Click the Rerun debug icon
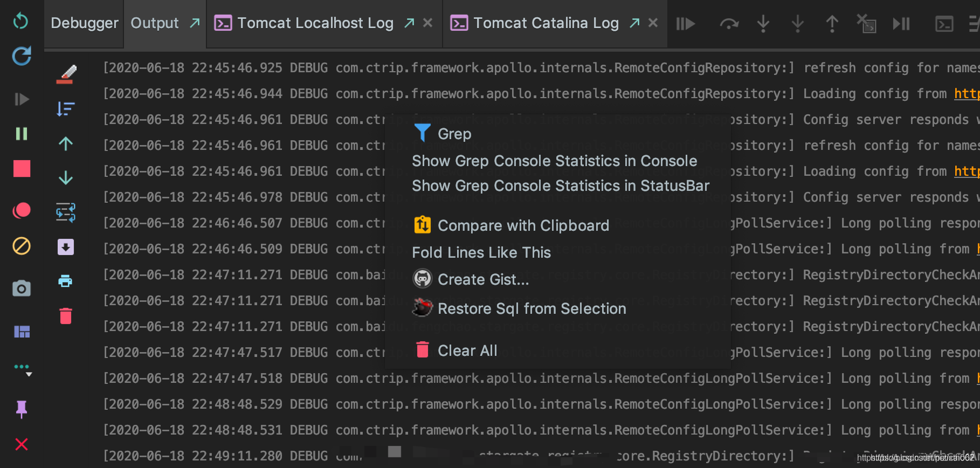980x468 pixels. coord(20,21)
